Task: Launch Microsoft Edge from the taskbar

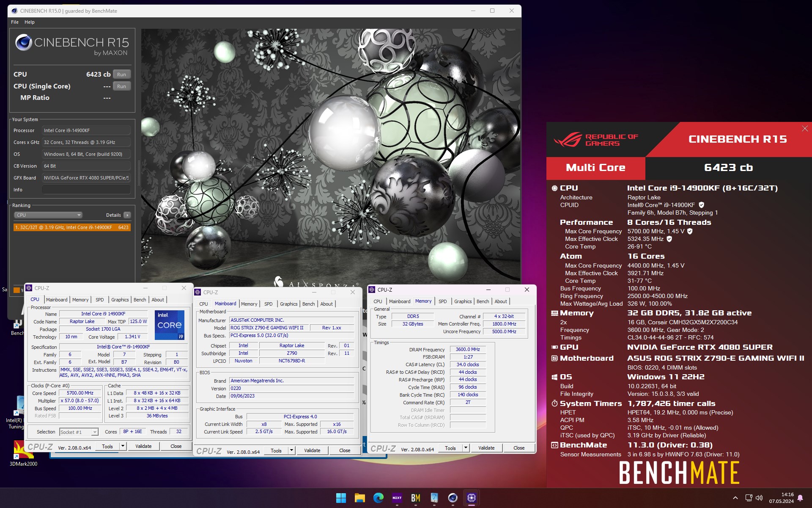Action: click(x=378, y=498)
